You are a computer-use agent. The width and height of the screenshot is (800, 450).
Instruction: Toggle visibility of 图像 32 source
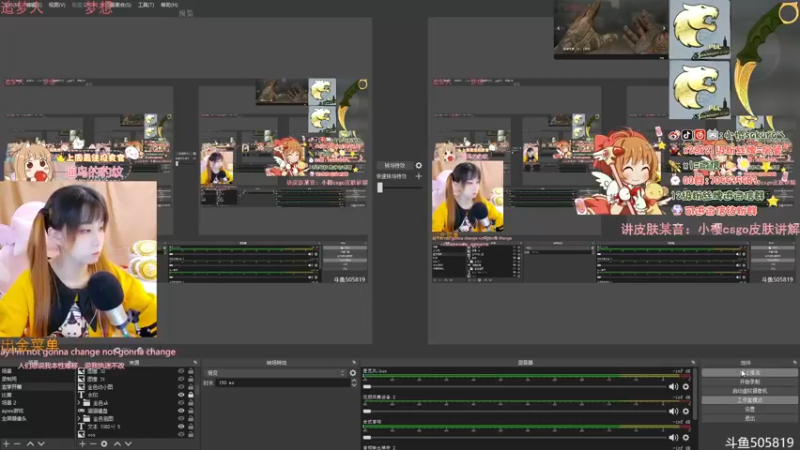coord(181,371)
